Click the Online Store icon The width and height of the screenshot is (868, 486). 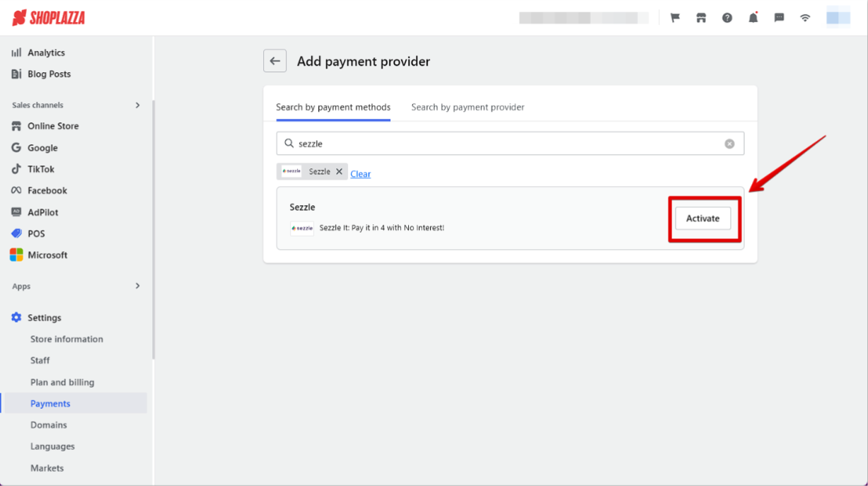16,126
